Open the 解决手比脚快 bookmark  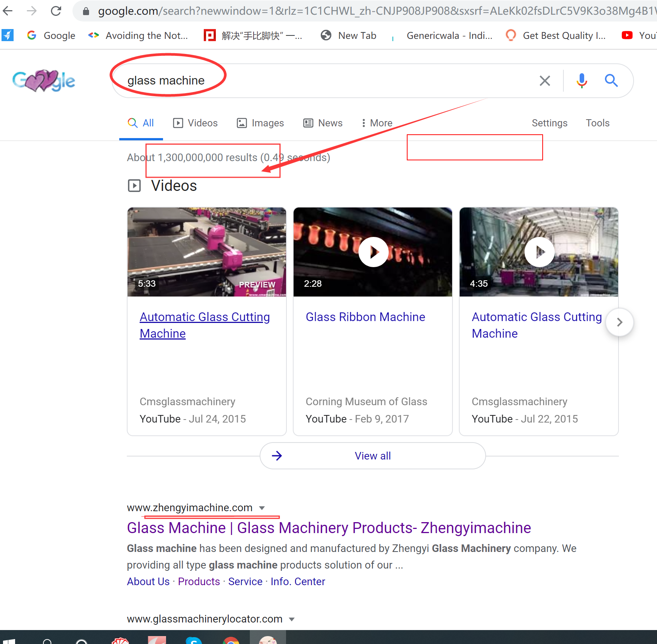click(253, 35)
